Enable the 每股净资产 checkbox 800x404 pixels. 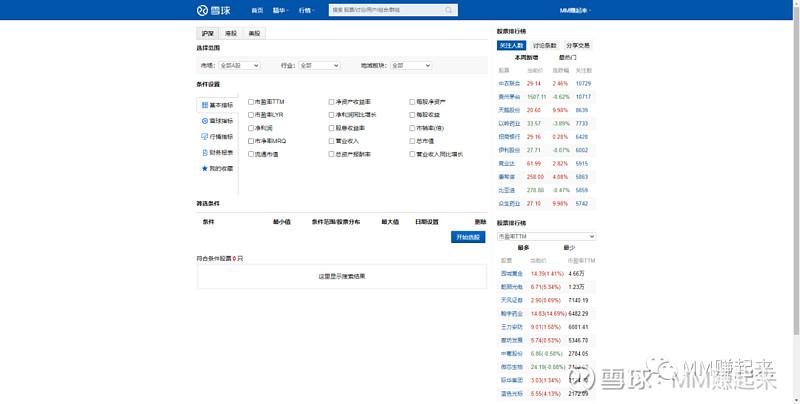[x=412, y=102]
